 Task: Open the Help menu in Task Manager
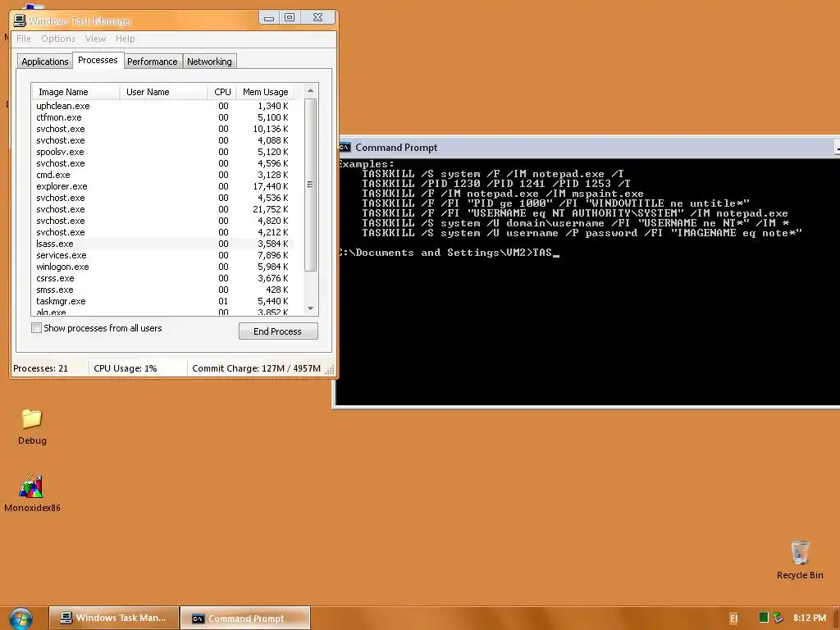tap(125, 39)
